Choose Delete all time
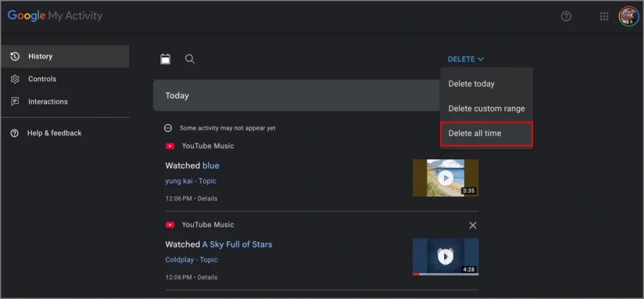This screenshot has width=644, height=299. coord(487,133)
